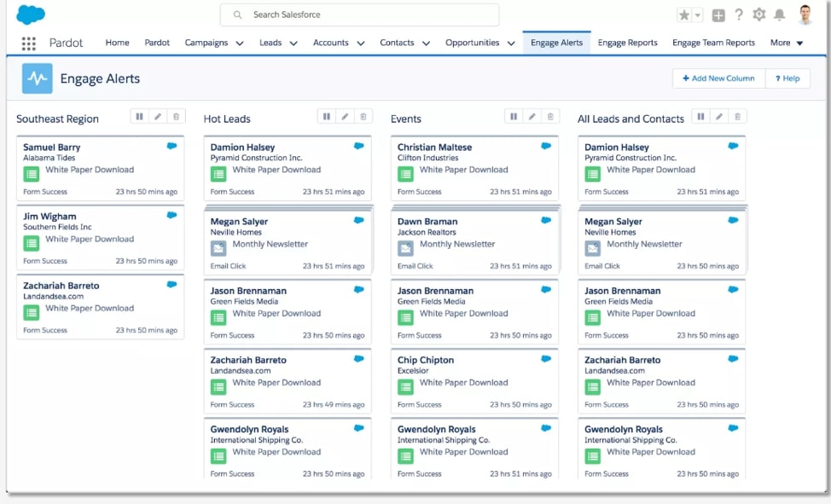Click the Salesforce cloud on Samuel Barry card
Screen dimensions: 831x504
tap(171, 146)
